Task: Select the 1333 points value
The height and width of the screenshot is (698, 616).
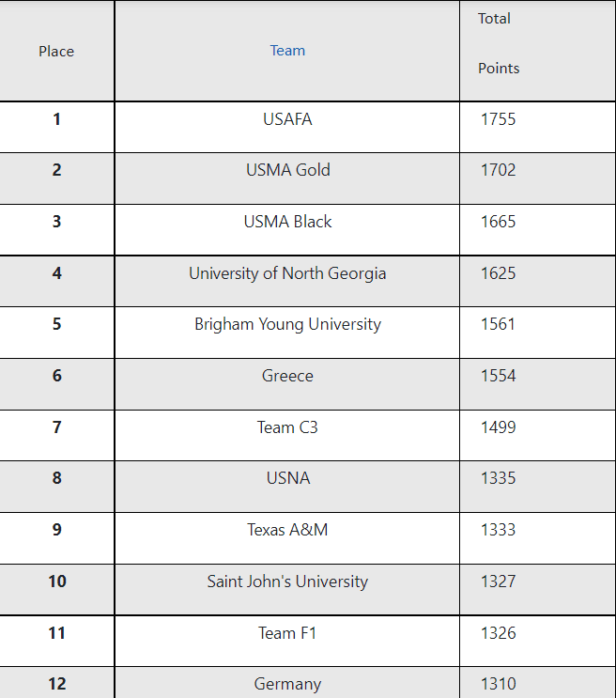Action: pos(498,530)
